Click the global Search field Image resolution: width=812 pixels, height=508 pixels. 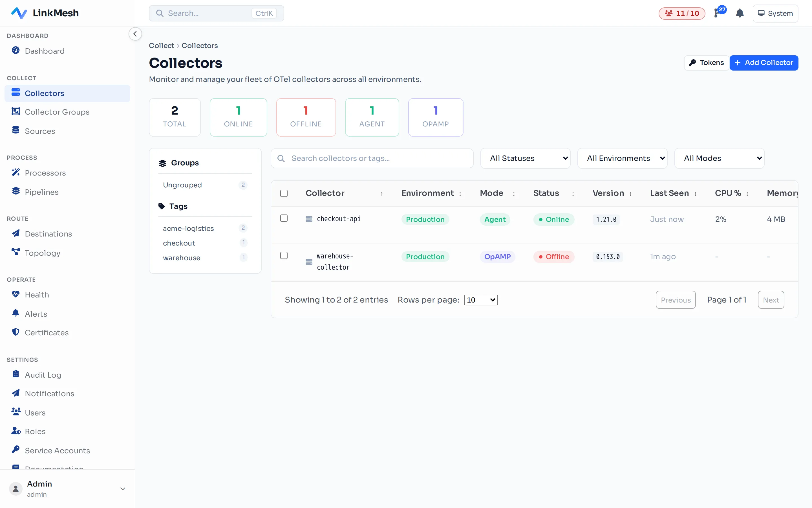click(x=217, y=14)
